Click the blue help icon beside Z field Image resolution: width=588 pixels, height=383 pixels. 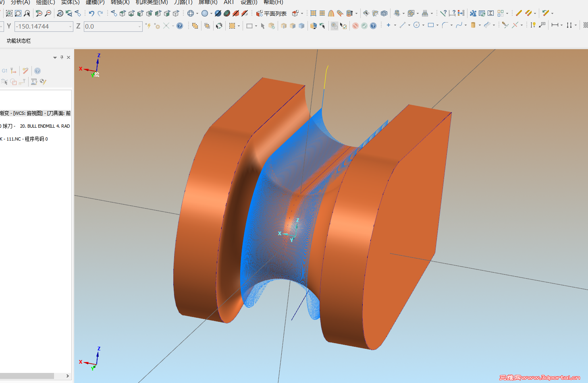(180, 26)
